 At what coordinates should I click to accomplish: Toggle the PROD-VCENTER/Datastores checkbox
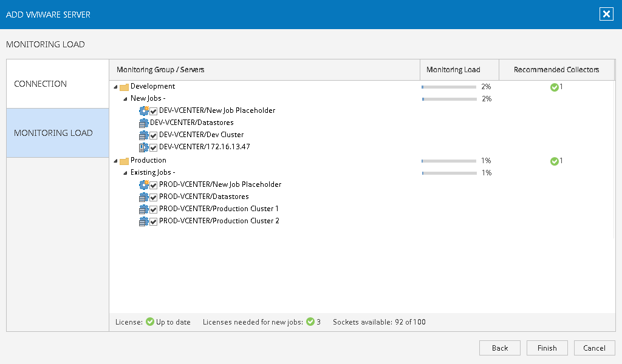[154, 197]
